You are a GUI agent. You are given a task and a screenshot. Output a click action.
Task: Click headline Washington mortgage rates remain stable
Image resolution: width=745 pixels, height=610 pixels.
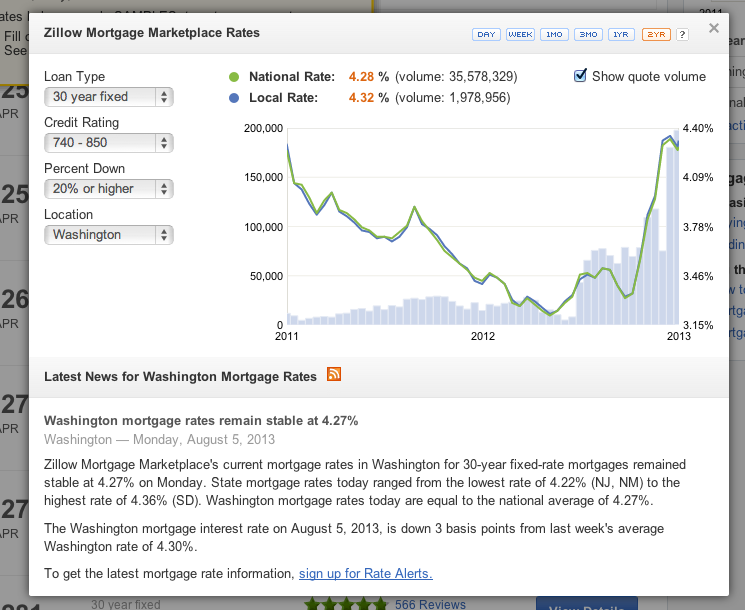[x=201, y=420]
